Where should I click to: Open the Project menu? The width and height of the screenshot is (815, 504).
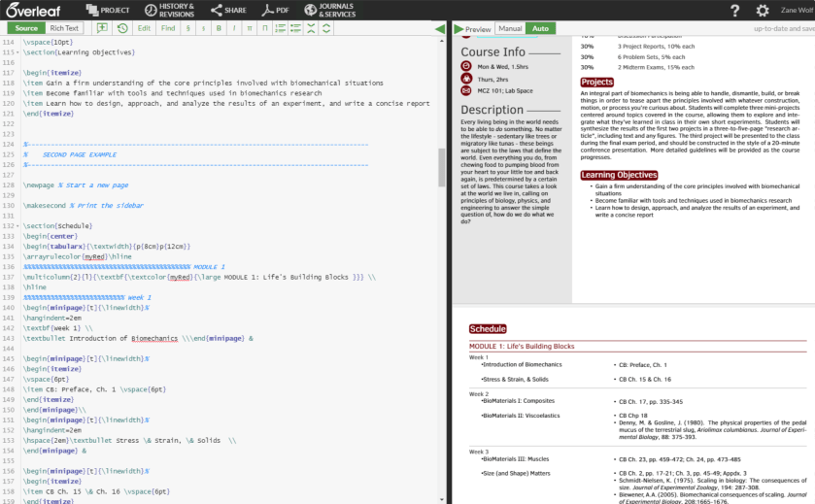(x=107, y=10)
